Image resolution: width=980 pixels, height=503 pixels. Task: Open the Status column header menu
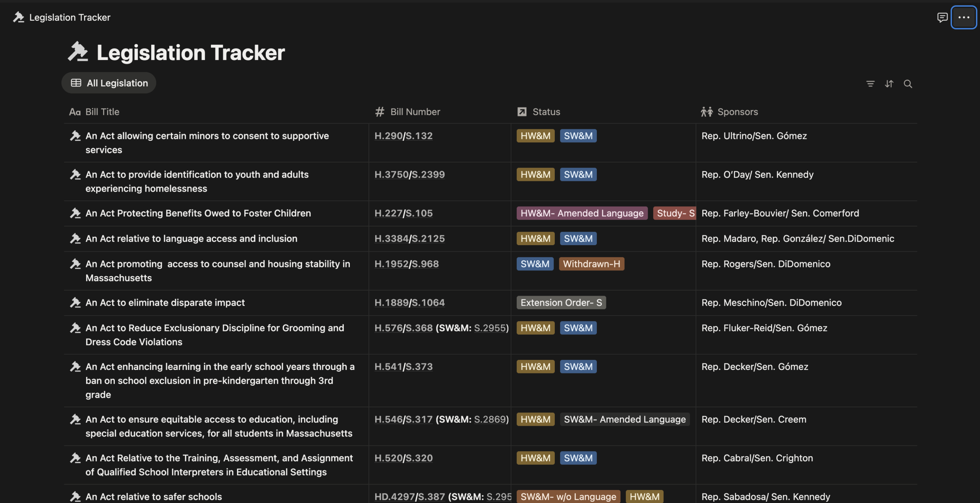coord(546,112)
